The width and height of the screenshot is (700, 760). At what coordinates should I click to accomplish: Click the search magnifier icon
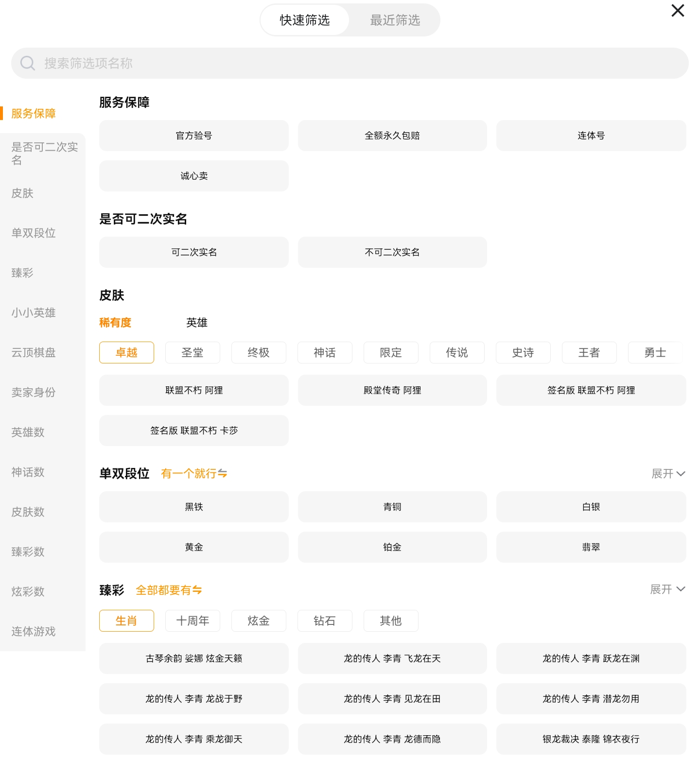[x=27, y=63]
